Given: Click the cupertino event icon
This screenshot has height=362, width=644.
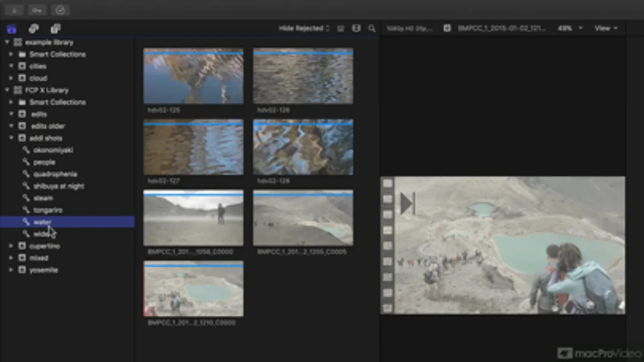Looking at the screenshot, I should click(22, 246).
